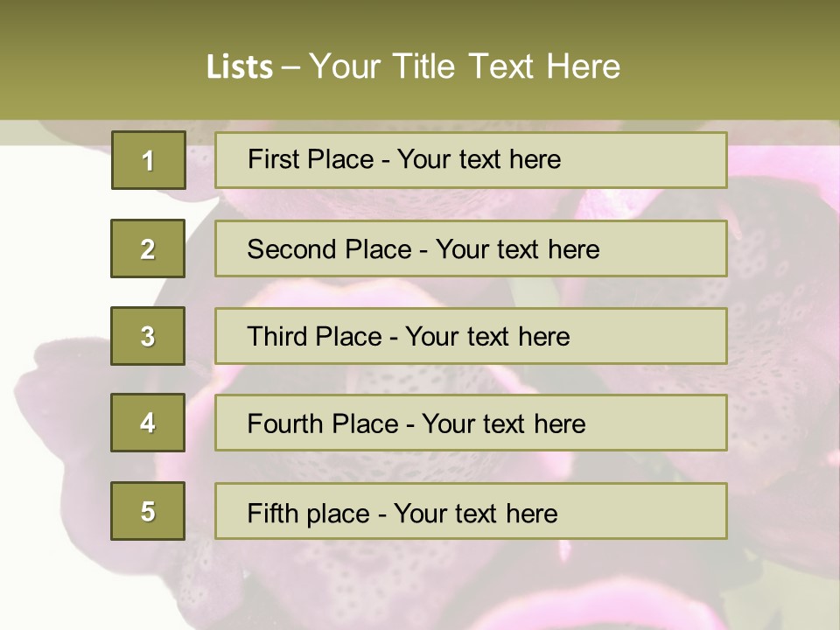Click the 'First Place - Your text here' text

tap(404, 159)
